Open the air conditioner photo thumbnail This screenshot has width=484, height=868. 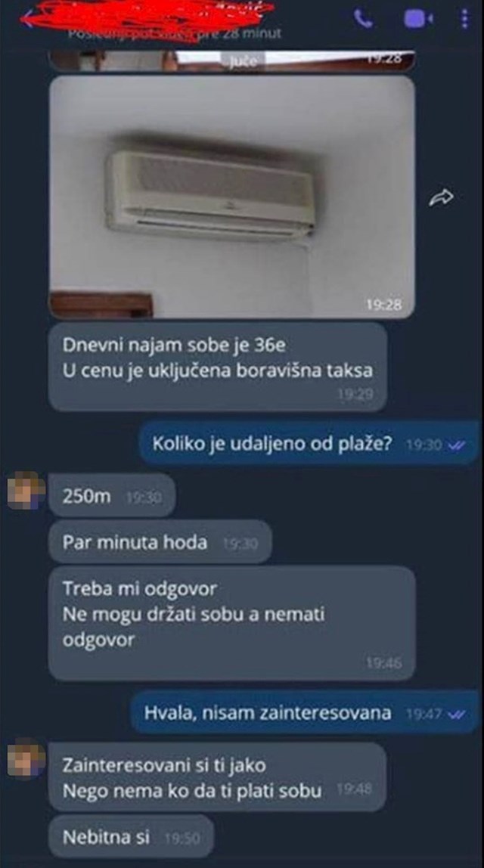click(x=232, y=197)
